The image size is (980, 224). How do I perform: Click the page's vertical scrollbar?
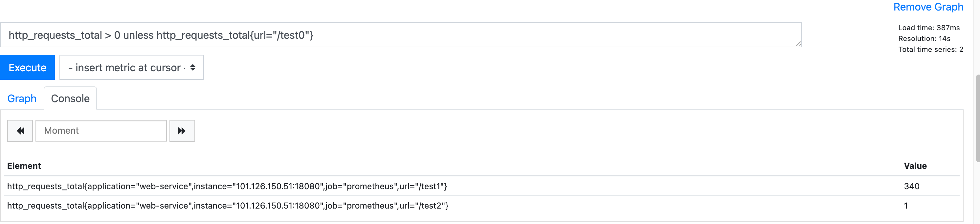pyautogui.click(x=977, y=118)
